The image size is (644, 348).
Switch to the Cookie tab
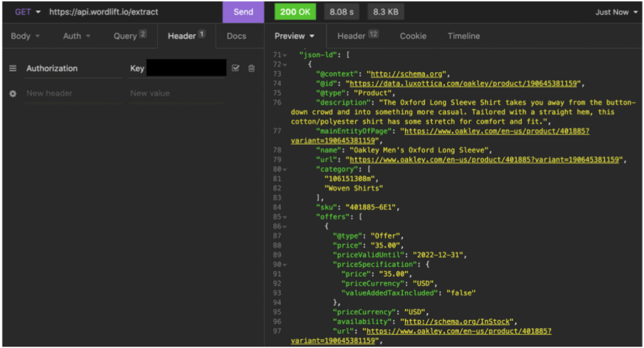(x=413, y=36)
